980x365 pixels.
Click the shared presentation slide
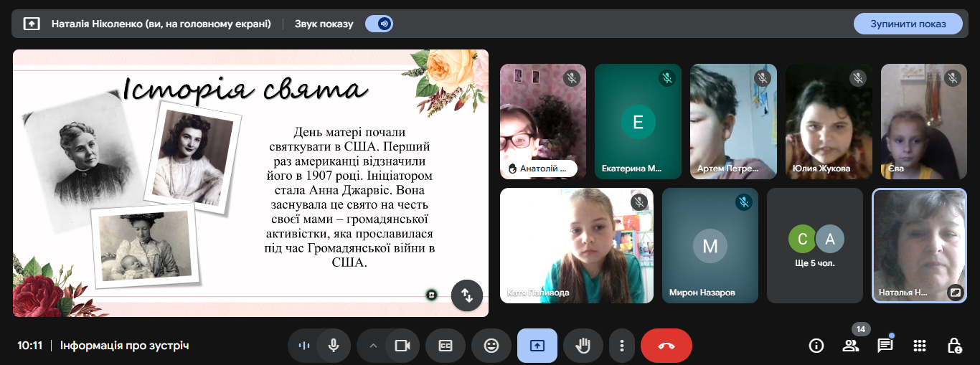click(250, 183)
